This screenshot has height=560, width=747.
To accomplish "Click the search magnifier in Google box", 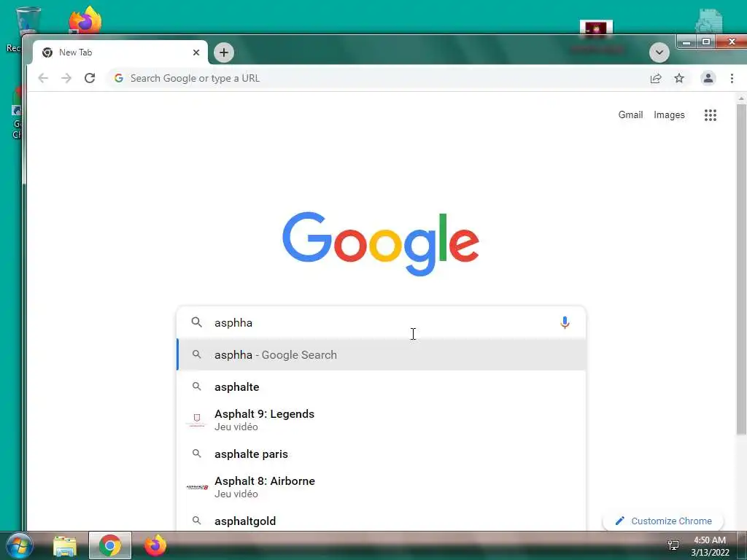I will pyautogui.click(x=196, y=322).
